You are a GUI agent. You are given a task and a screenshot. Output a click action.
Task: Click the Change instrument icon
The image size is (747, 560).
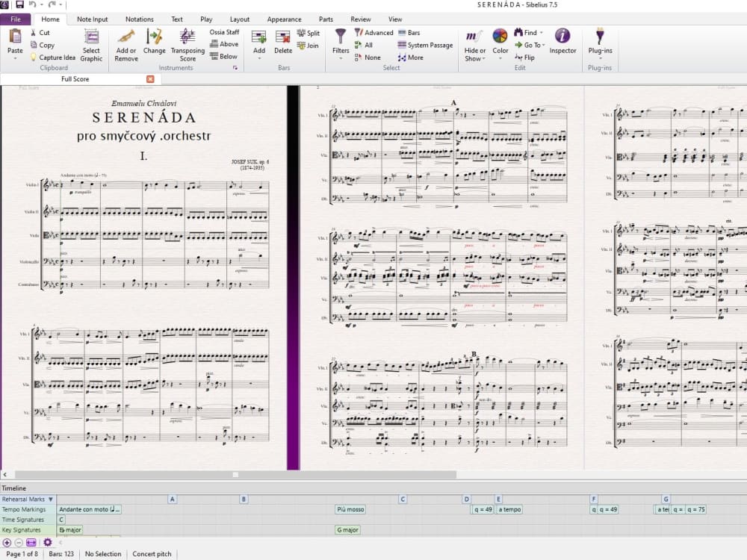point(155,37)
